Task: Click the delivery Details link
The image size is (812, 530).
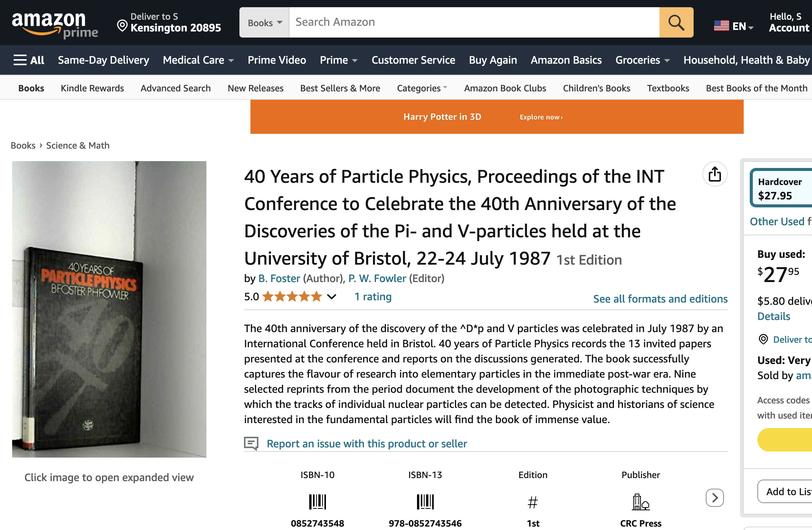Action: coord(774,316)
